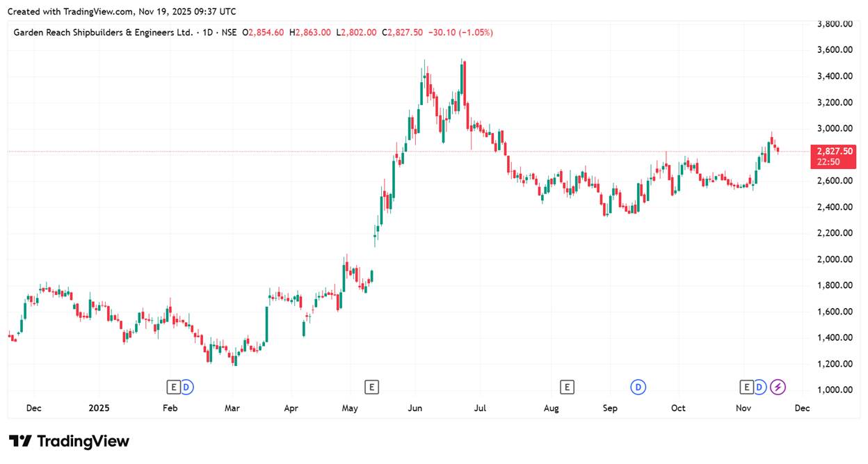This screenshot has width=868, height=464.
Task: Click the November dividend D marker
Action: (x=759, y=387)
